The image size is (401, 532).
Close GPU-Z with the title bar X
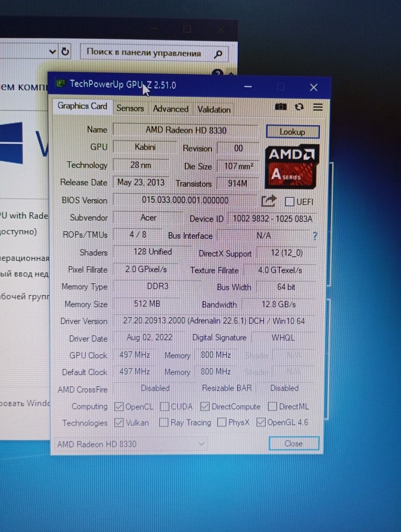(313, 88)
